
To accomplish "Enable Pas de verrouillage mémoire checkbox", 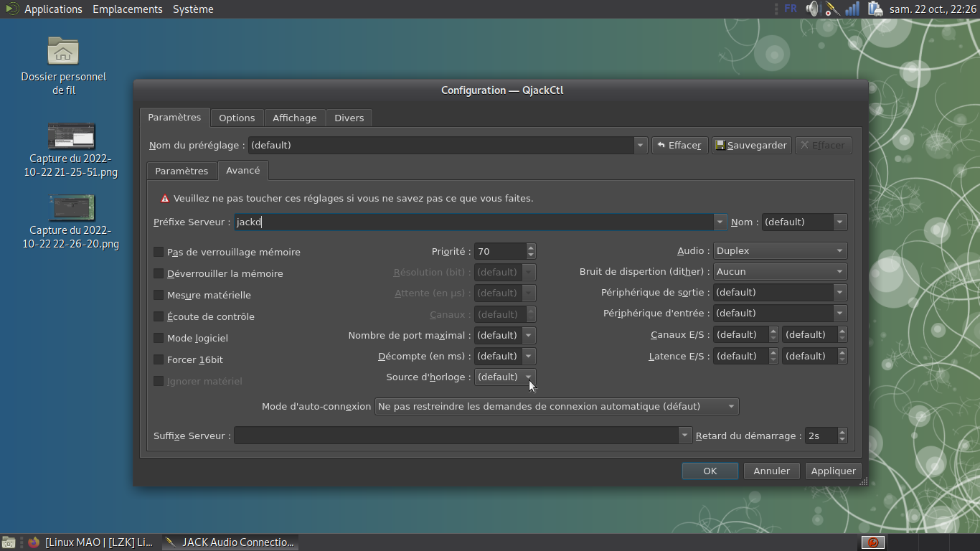I will coord(159,252).
